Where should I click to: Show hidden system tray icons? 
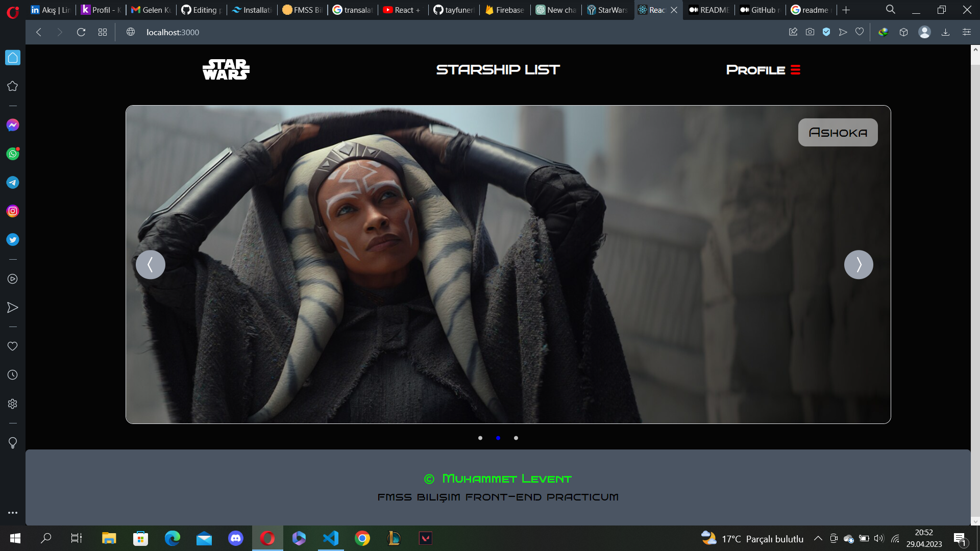click(x=818, y=538)
